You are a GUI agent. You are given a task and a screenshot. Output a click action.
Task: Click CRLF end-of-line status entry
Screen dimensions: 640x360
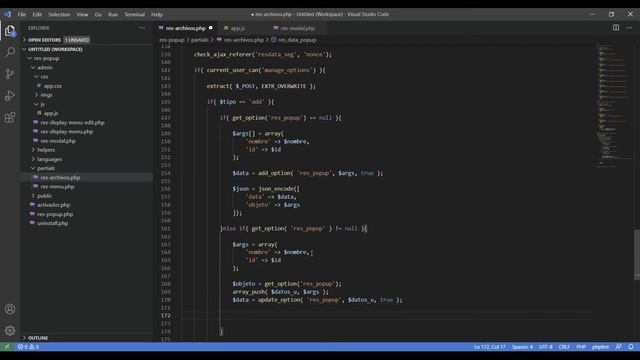[564, 347]
